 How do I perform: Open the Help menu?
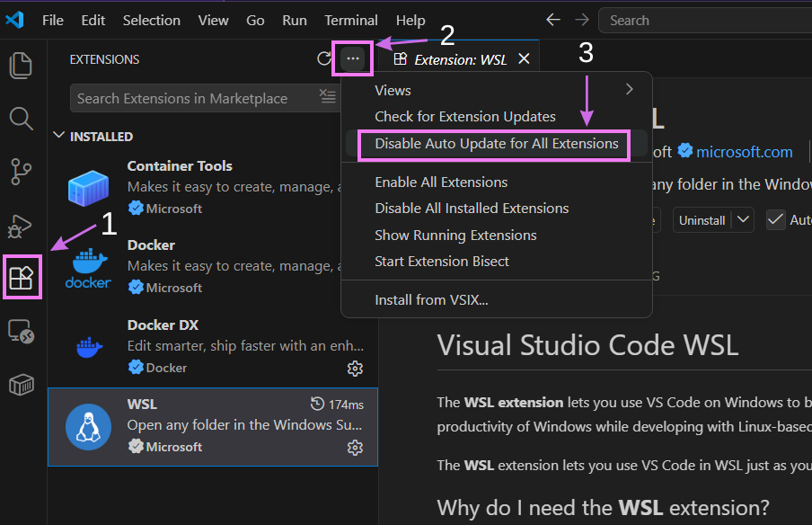click(x=410, y=20)
